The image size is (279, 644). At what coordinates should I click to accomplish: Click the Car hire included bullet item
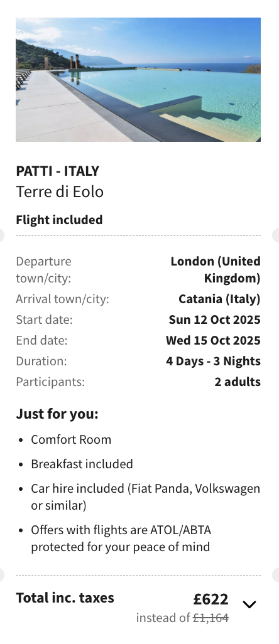[145, 497]
